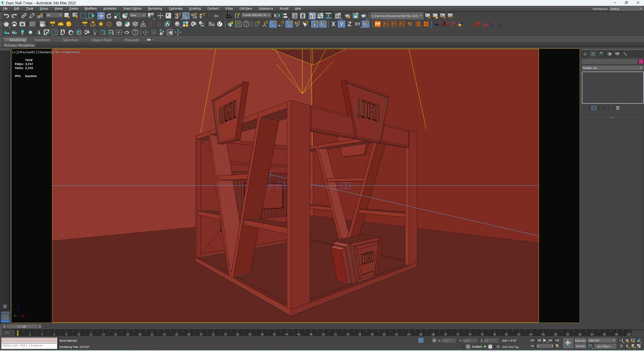Open the Rendering menu
This screenshot has height=351, width=644.
click(x=155, y=9)
